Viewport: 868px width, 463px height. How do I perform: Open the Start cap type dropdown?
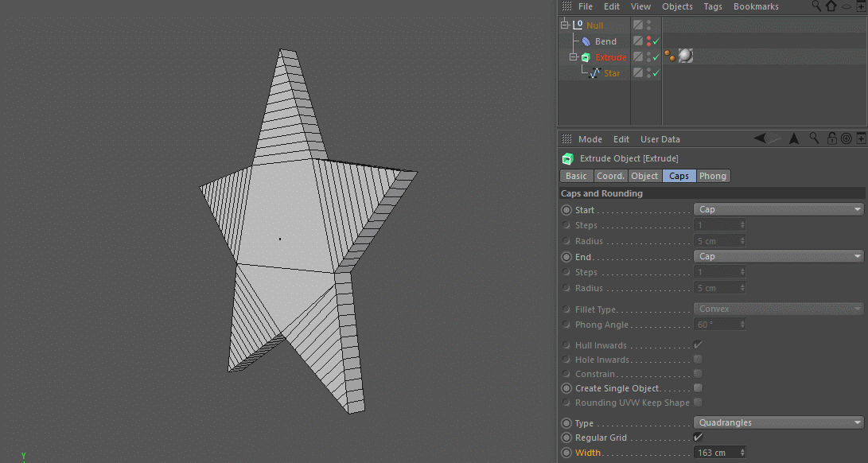click(x=778, y=210)
